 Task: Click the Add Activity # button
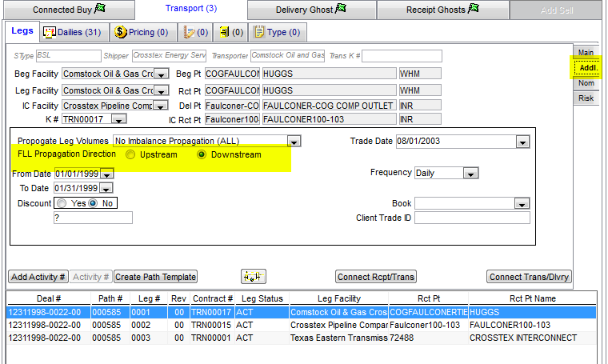pos(38,277)
